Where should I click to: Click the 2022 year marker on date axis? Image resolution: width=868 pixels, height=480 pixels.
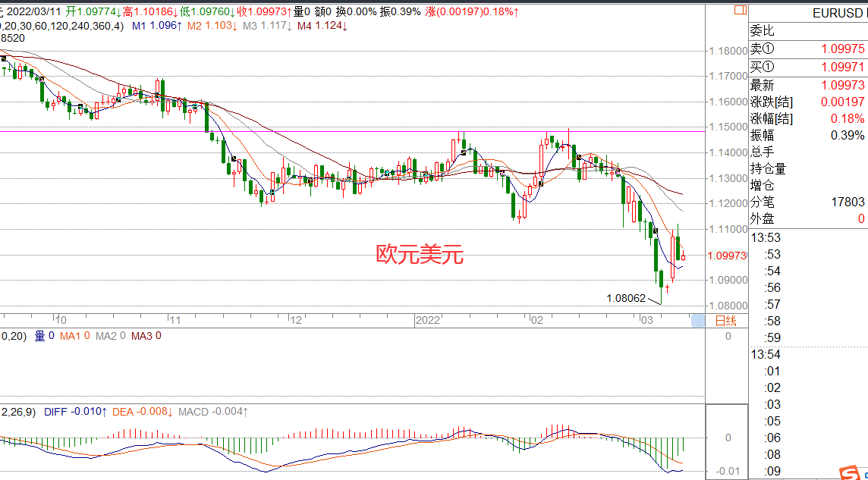(427, 321)
